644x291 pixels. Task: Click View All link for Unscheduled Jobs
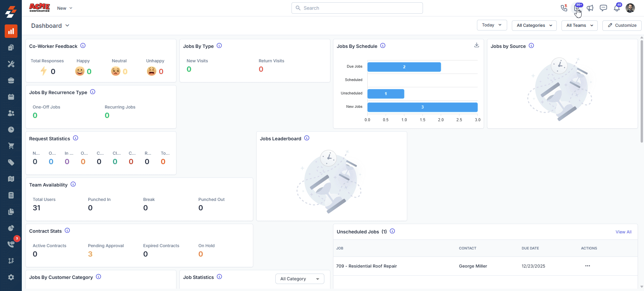[x=624, y=232]
